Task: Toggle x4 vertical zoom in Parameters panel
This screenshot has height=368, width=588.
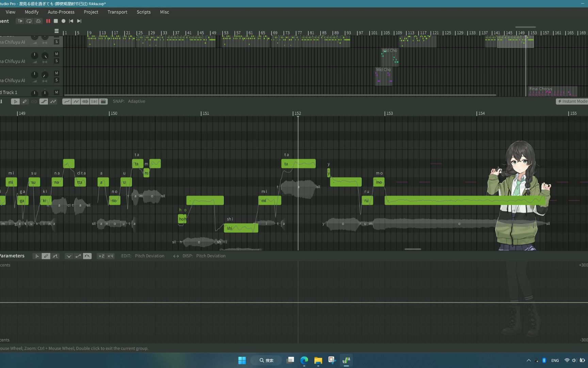Action: click(110, 256)
